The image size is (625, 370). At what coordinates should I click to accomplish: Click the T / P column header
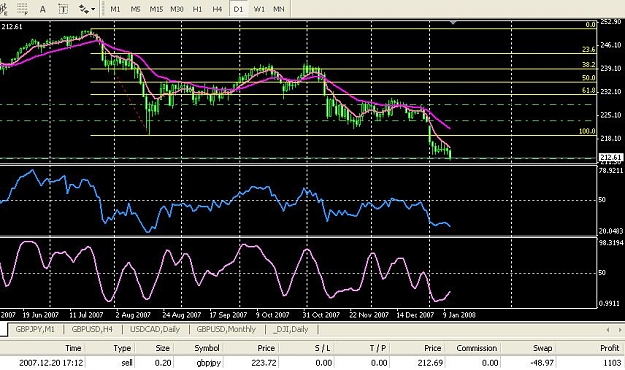click(x=378, y=348)
